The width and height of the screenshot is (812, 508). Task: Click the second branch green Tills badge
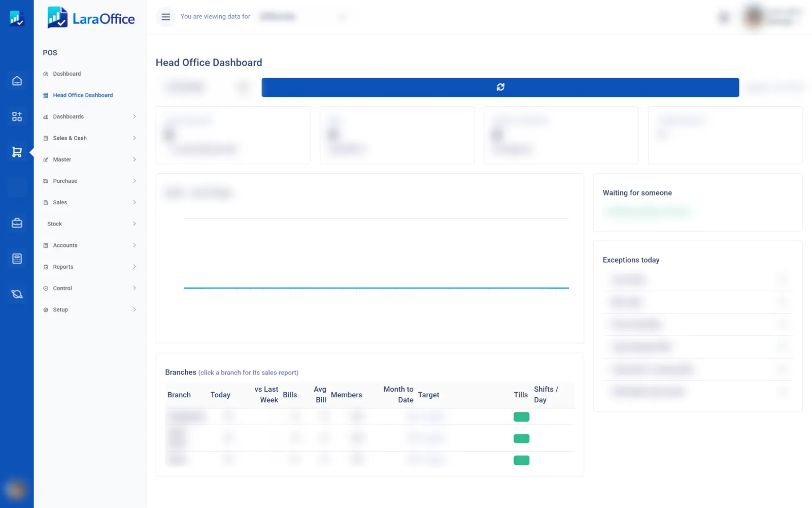(521, 439)
